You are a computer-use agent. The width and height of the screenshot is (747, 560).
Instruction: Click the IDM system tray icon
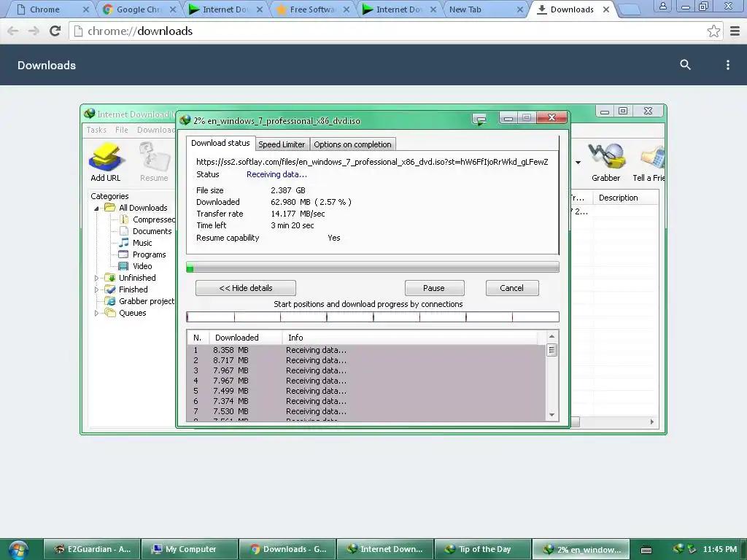[678, 549]
